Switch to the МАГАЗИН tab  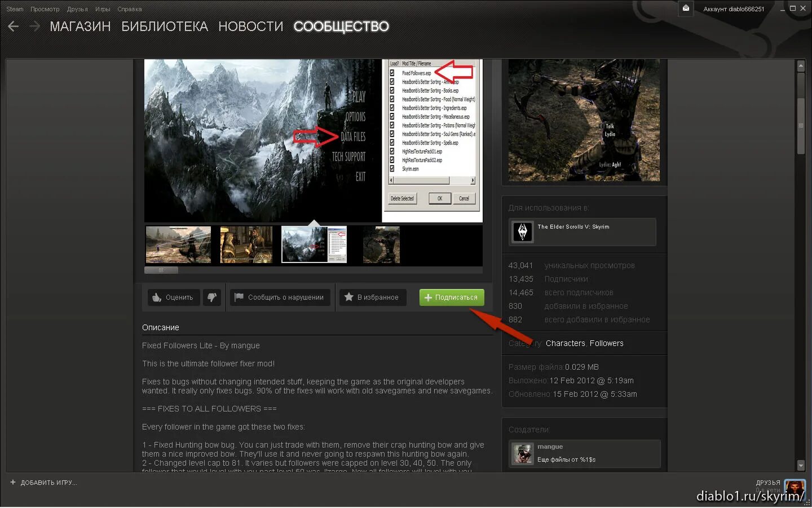pyautogui.click(x=80, y=27)
